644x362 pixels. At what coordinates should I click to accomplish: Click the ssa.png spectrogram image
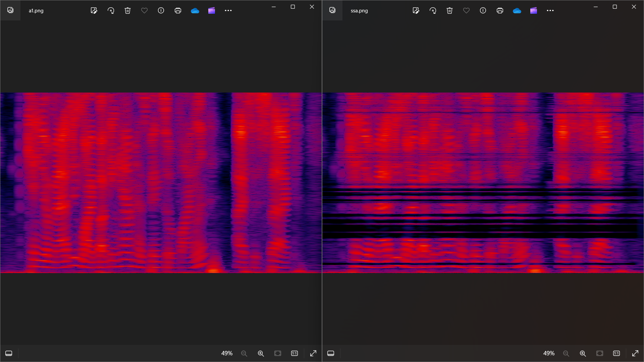click(483, 183)
